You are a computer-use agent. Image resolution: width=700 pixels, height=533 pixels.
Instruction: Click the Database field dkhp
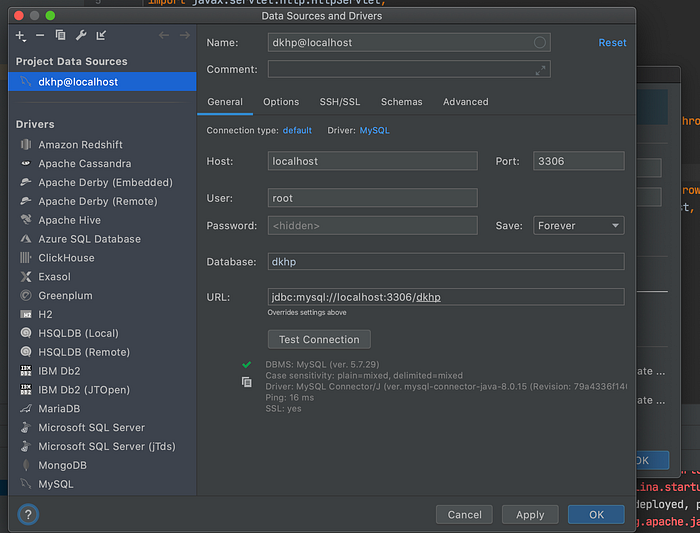point(446,262)
